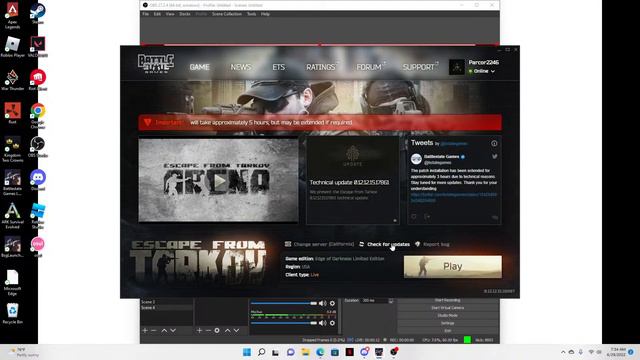The width and height of the screenshot is (640, 360).
Task: Remove the scene with the minus icon
Action: pyautogui.click(x=153, y=330)
